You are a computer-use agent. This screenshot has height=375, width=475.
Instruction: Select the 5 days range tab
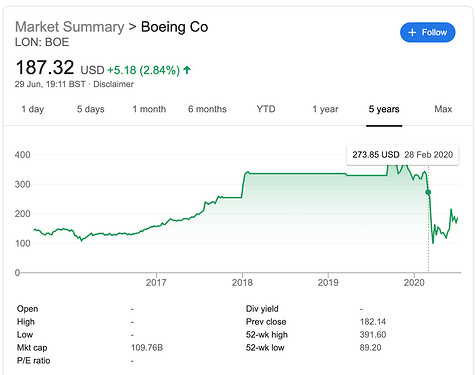point(91,109)
